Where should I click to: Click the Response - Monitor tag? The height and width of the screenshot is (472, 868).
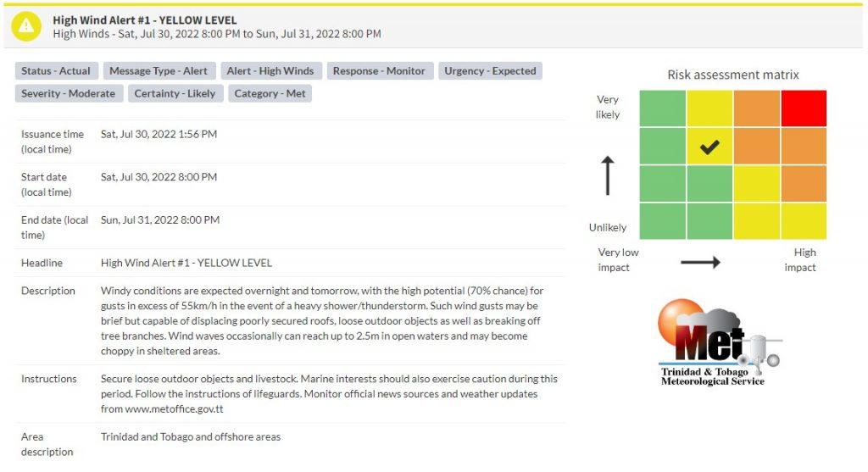click(379, 71)
